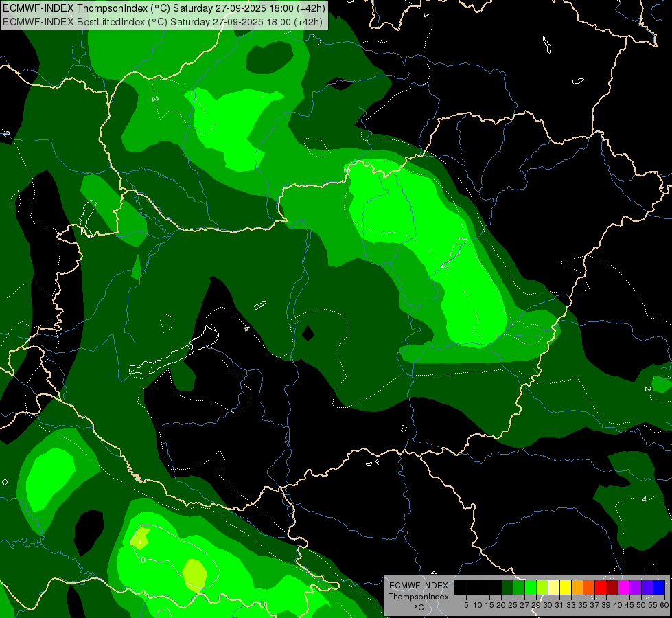This screenshot has width=672, height=618.
Task: Click the legend label ThompsonIndex
Action: pyautogui.click(x=419, y=597)
